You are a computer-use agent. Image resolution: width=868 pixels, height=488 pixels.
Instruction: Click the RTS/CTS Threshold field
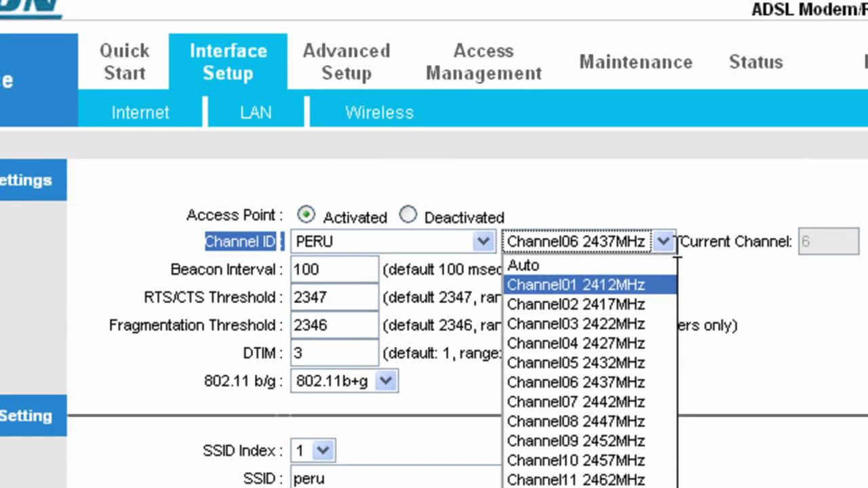(x=334, y=297)
